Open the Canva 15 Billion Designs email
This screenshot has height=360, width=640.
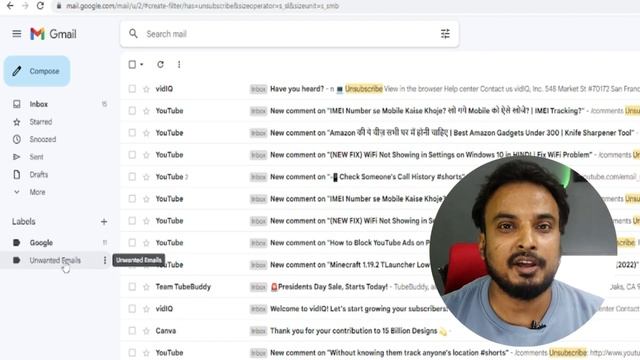coord(380,331)
